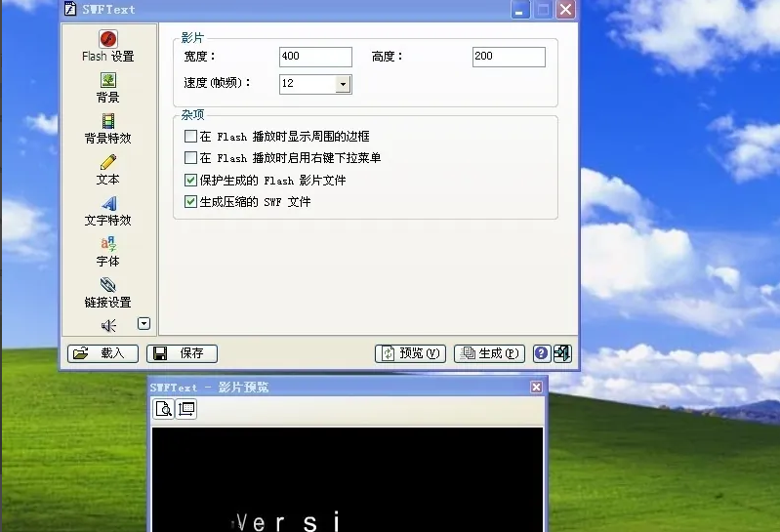Screen dimensions: 780x532
Task: Uncheck 生成压缩的 SWF 文件
Action: pyautogui.click(x=190, y=201)
